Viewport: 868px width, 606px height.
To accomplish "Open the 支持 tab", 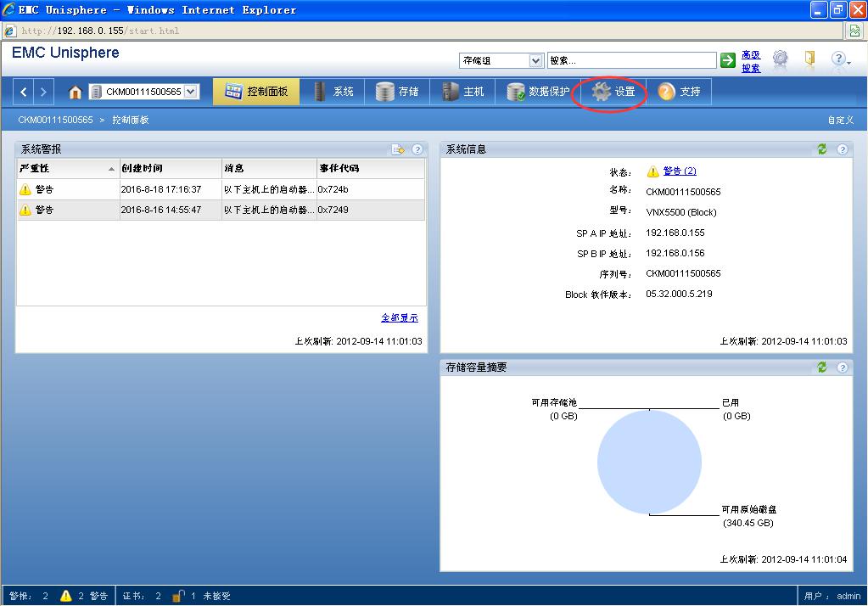I will [680, 92].
